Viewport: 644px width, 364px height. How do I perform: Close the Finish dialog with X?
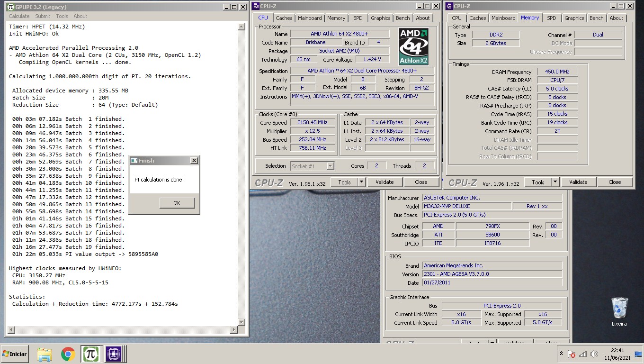(194, 161)
